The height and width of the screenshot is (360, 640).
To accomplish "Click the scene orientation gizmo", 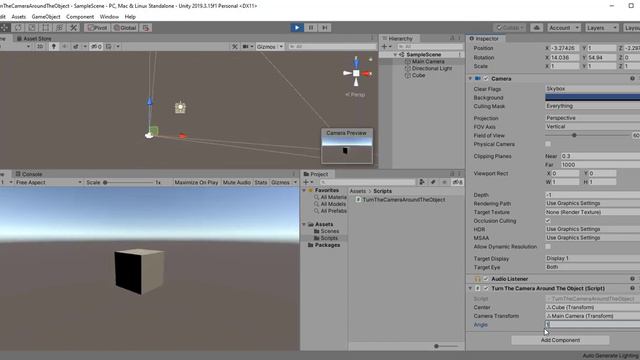I will click(x=356, y=73).
